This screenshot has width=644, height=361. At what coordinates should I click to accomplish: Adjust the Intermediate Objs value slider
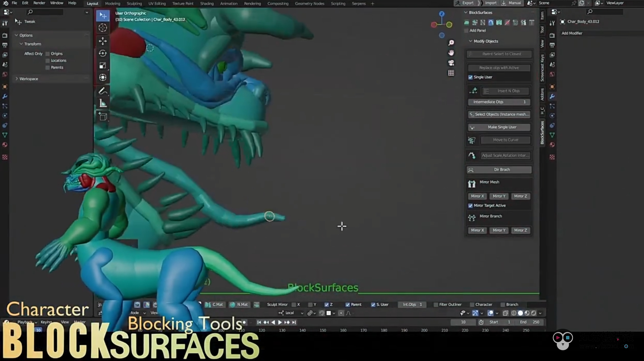pyautogui.click(x=499, y=102)
